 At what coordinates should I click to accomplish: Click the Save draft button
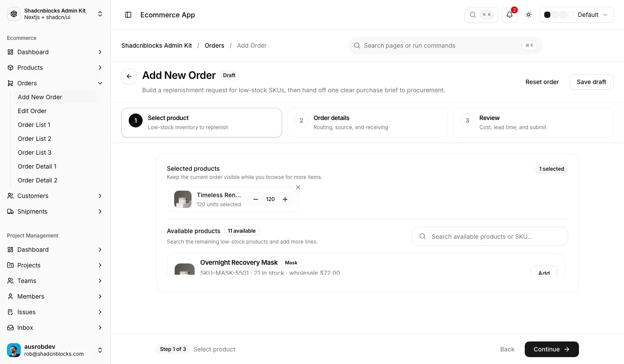click(x=591, y=82)
